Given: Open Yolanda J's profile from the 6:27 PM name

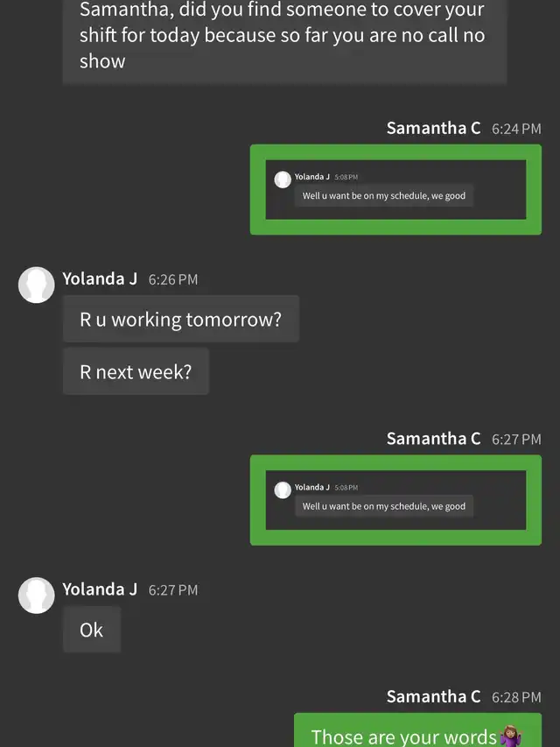Looking at the screenshot, I should (100, 589).
